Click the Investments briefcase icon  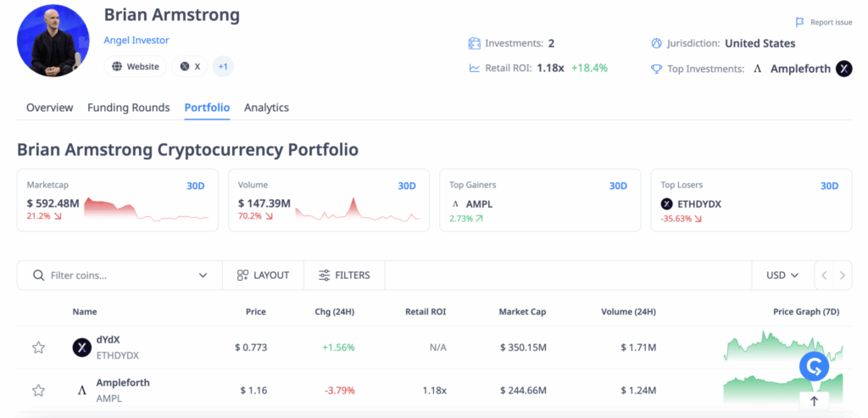[x=474, y=43]
